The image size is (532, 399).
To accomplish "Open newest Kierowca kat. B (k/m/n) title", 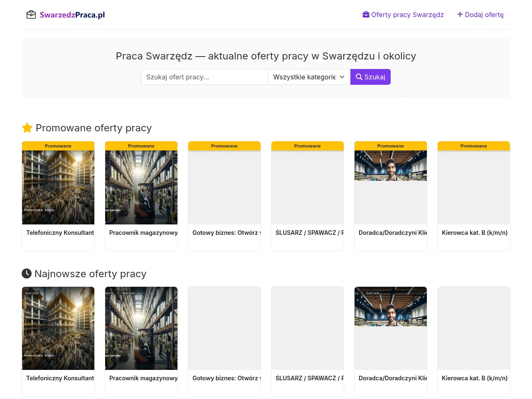I will point(475,378).
